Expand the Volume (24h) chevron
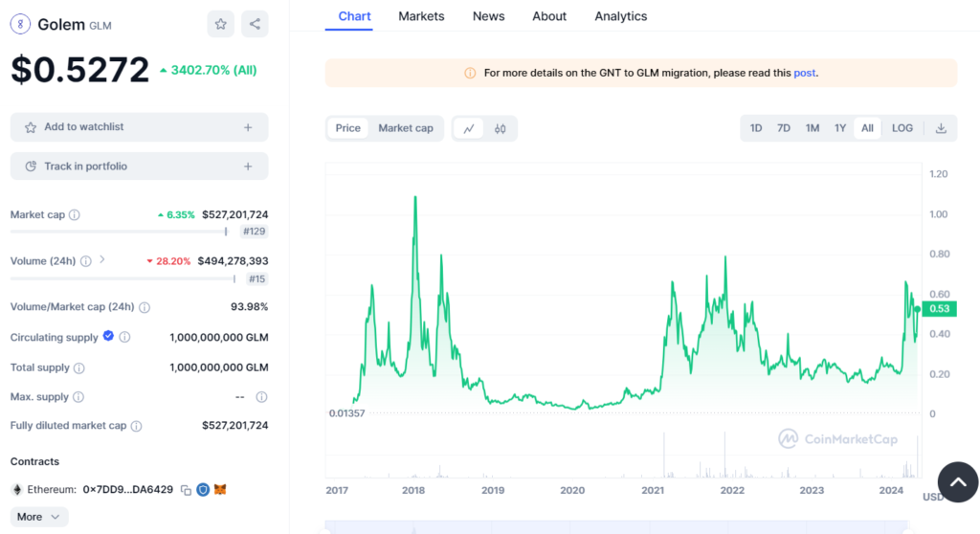This screenshot has height=534, width=980. pyautogui.click(x=102, y=259)
